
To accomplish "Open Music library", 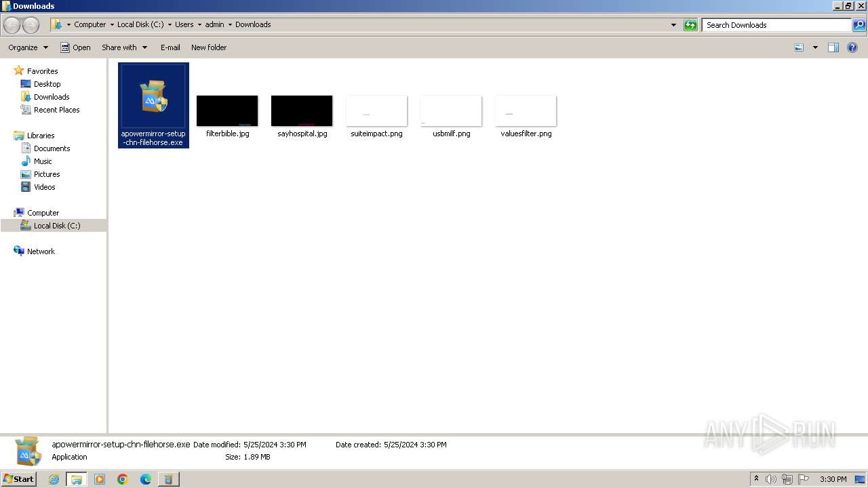I will [x=43, y=161].
